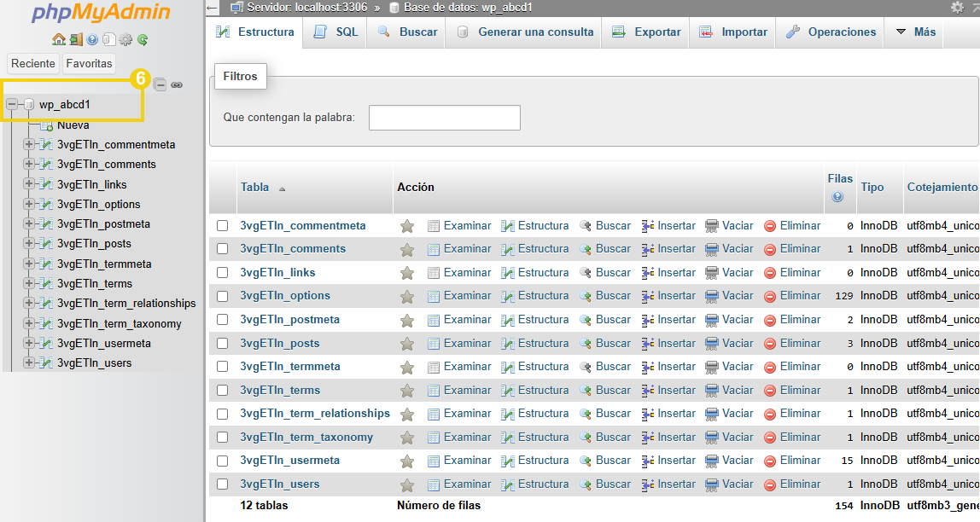Refresh the navigation panel with green arrow icon

pyautogui.click(x=142, y=40)
